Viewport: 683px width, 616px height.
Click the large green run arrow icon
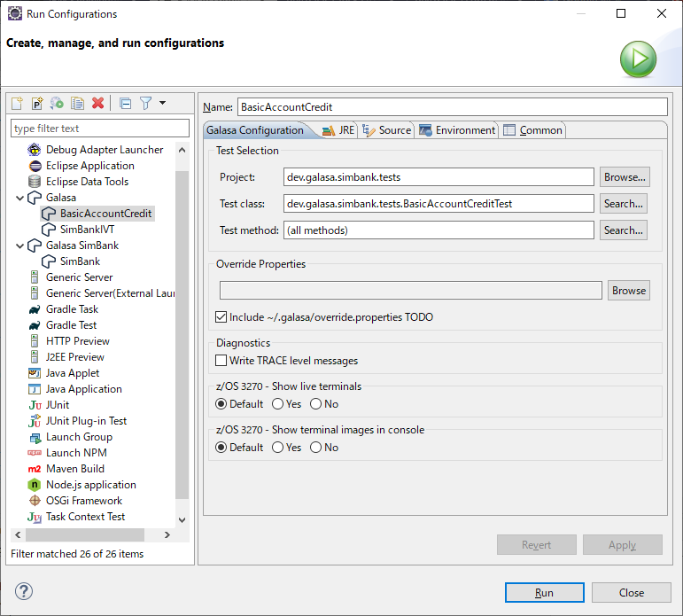click(638, 59)
